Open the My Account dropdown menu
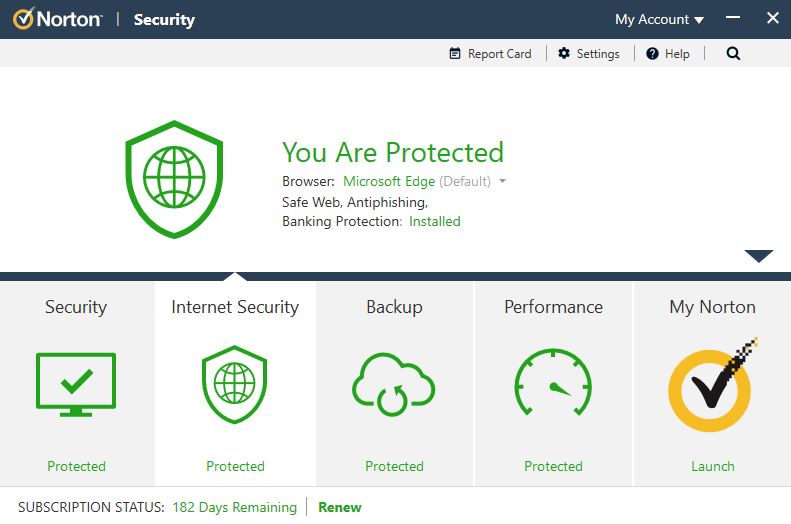 659,19
